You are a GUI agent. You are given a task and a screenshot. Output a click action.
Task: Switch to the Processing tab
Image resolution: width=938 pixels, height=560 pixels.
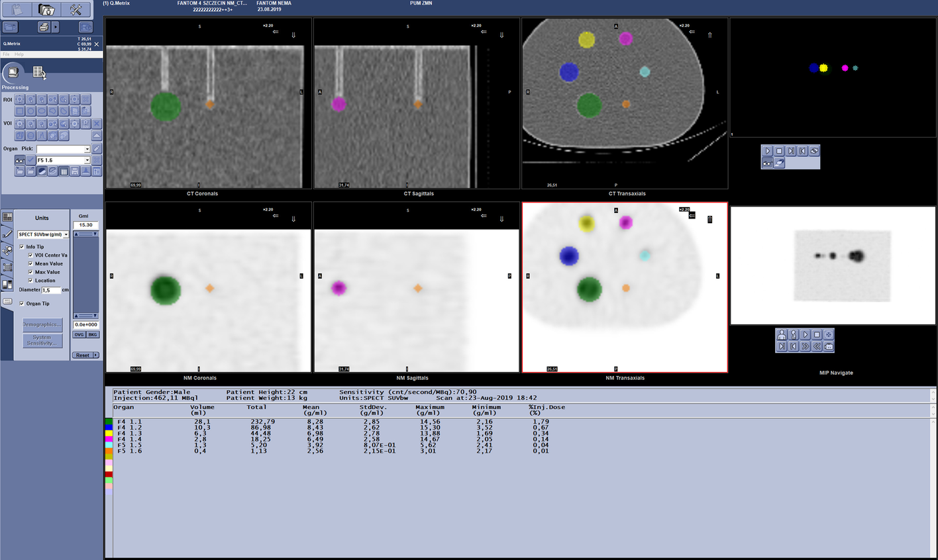point(13,73)
